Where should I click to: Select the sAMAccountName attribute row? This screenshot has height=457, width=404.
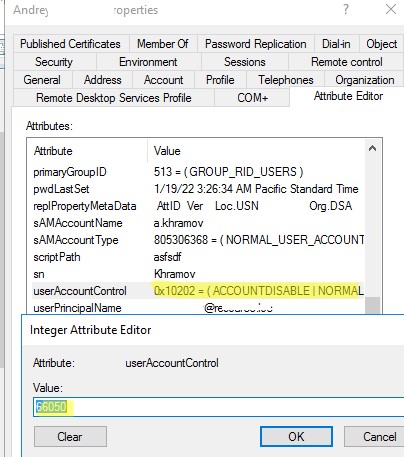coord(198,223)
